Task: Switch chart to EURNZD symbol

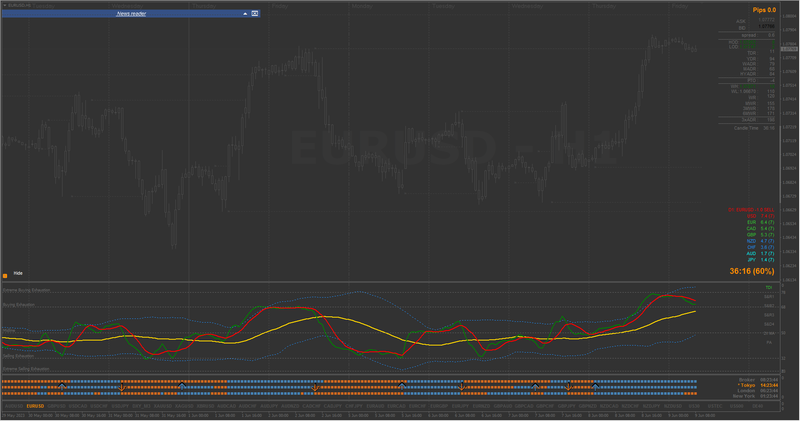Action: 481,406
